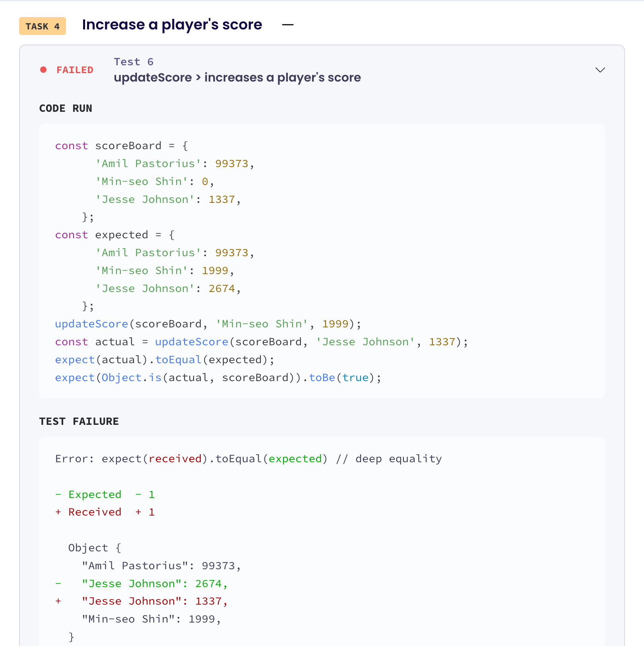
Task: Click the TASK 4 badge
Action: coord(42,26)
